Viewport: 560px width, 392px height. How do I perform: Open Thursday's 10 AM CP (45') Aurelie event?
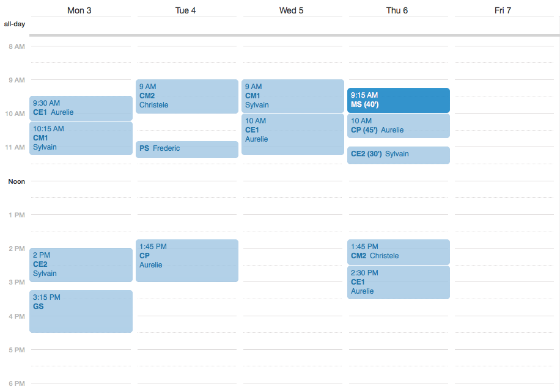(x=398, y=126)
